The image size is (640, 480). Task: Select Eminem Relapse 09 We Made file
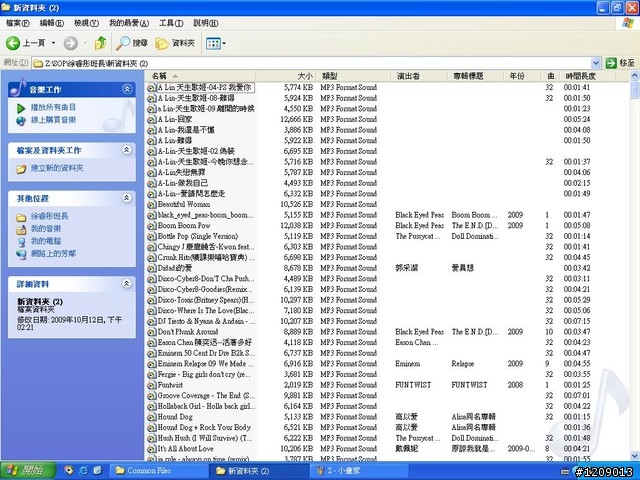coord(206,364)
